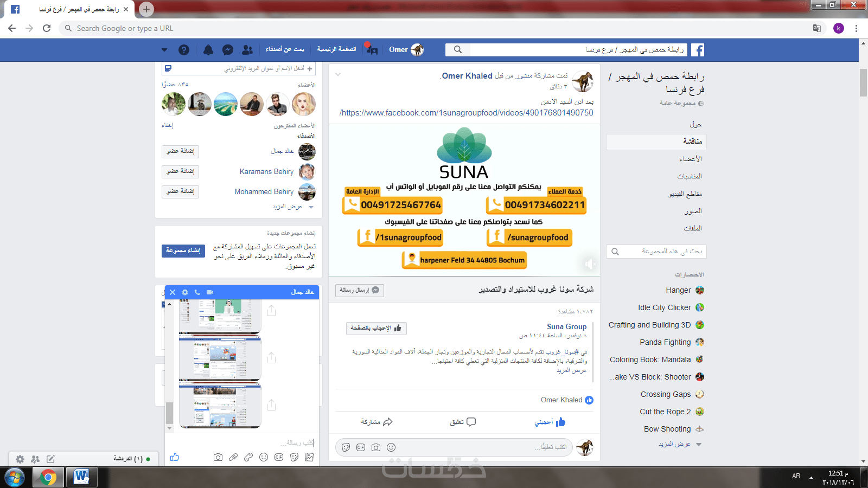
Task: Unmute the video with the speaker icon
Action: tap(590, 264)
